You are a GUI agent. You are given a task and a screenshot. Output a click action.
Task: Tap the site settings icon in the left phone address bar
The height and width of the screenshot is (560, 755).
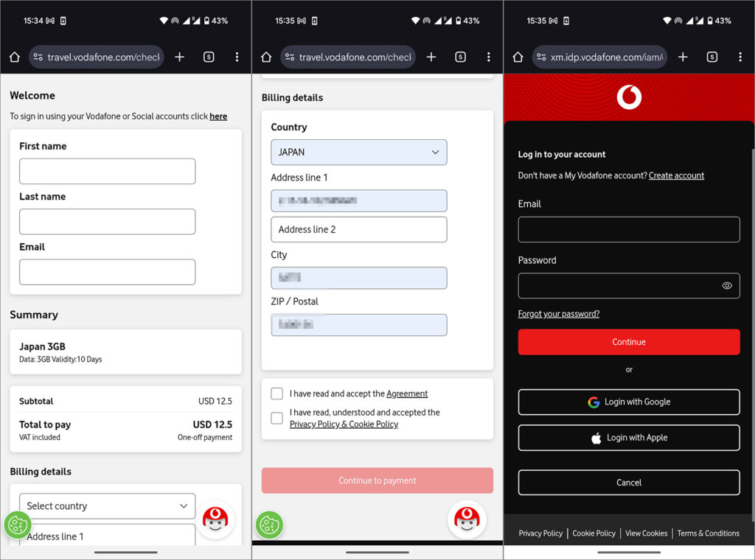(38, 57)
